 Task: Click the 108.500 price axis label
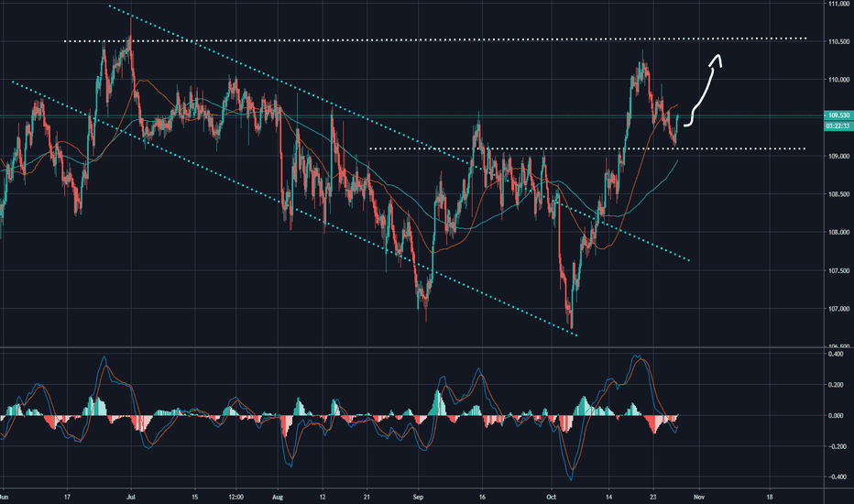(838, 194)
